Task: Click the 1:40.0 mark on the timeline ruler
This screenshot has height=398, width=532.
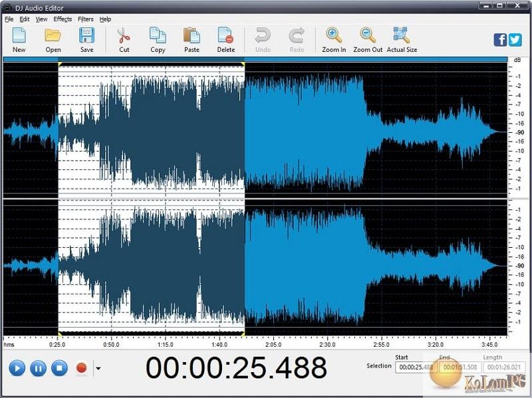Action: click(x=219, y=345)
